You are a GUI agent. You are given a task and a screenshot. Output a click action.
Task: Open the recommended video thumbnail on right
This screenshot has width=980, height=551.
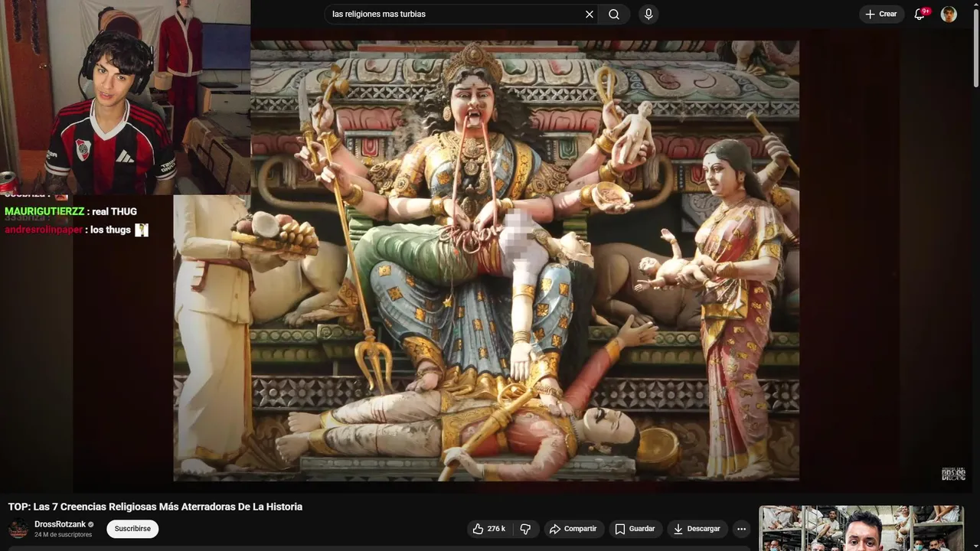click(861, 528)
